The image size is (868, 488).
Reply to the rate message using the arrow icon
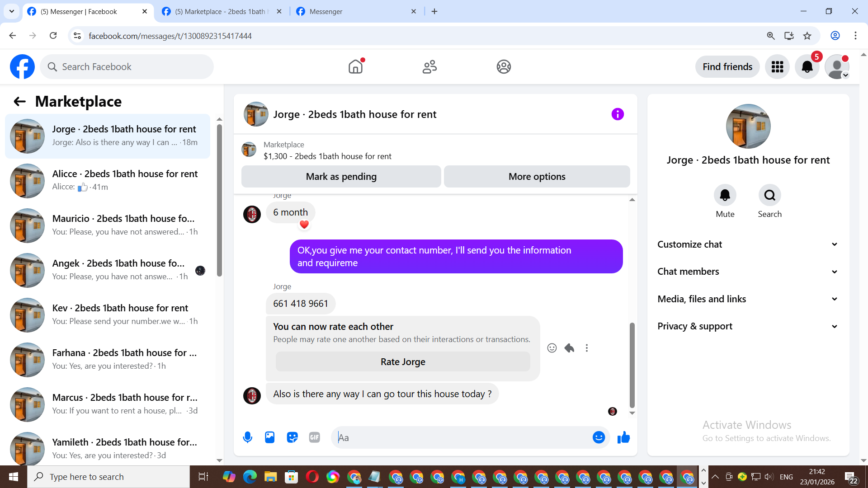pos(569,348)
